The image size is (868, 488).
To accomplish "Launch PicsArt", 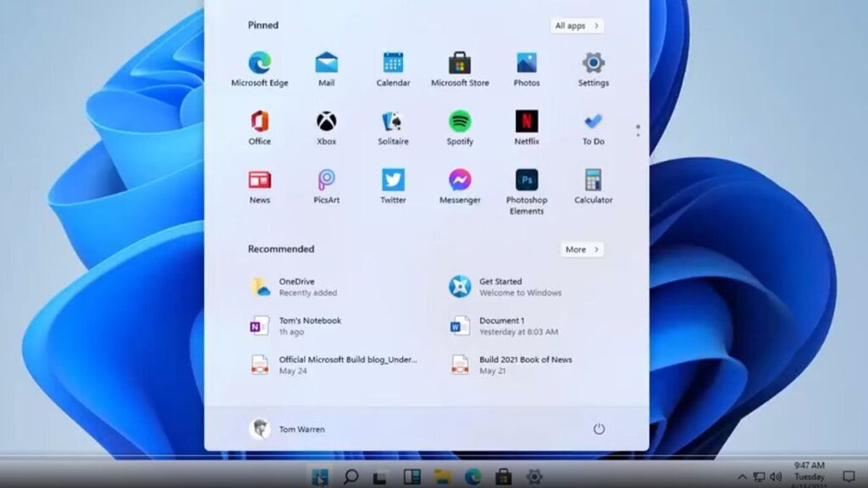I will 326,187.
